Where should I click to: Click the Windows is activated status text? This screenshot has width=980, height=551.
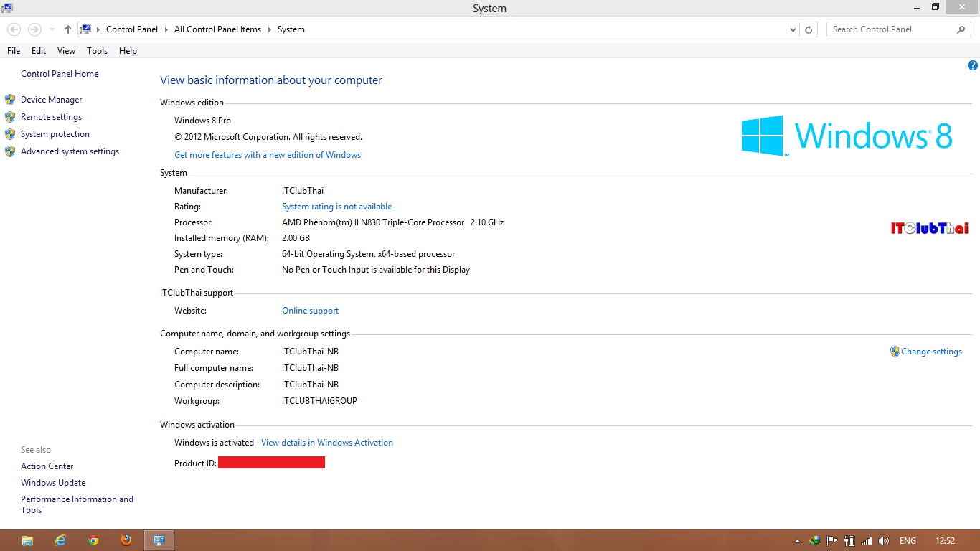pyautogui.click(x=215, y=443)
